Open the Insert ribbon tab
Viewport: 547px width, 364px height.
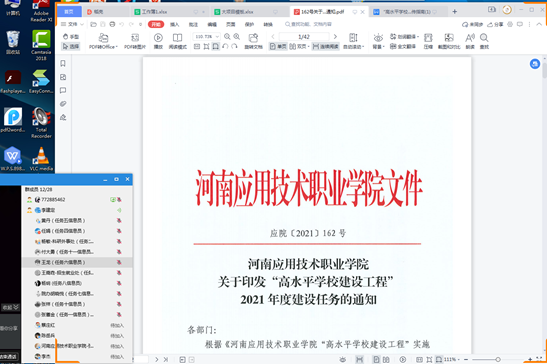point(174,24)
